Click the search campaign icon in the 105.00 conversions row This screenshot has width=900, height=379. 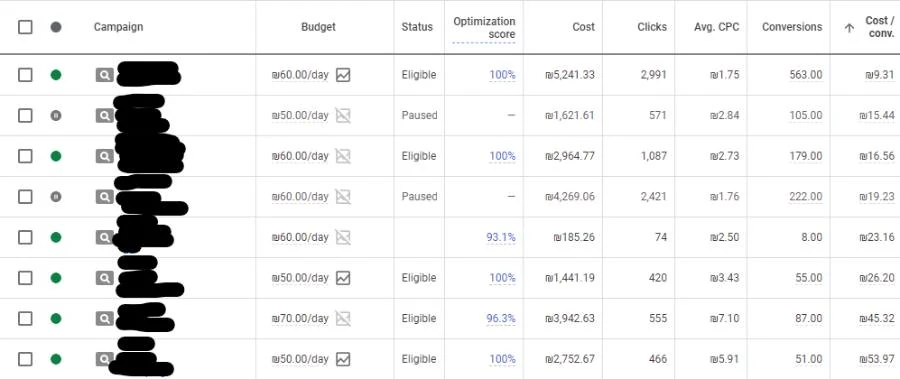(104, 115)
